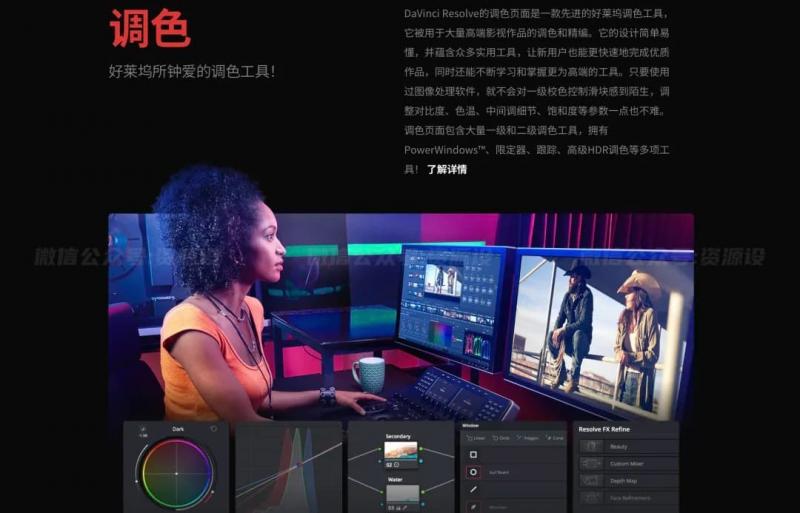Click the Dark wheel picker icon
The width and height of the screenshot is (800, 513).
pyautogui.click(x=143, y=429)
